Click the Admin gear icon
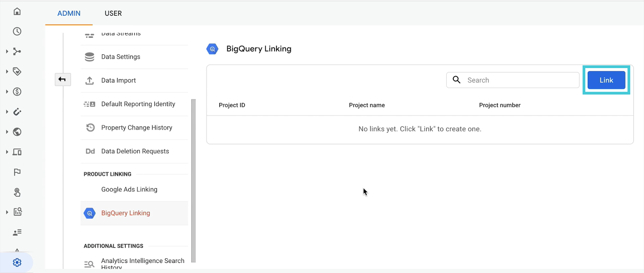 point(17,263)
